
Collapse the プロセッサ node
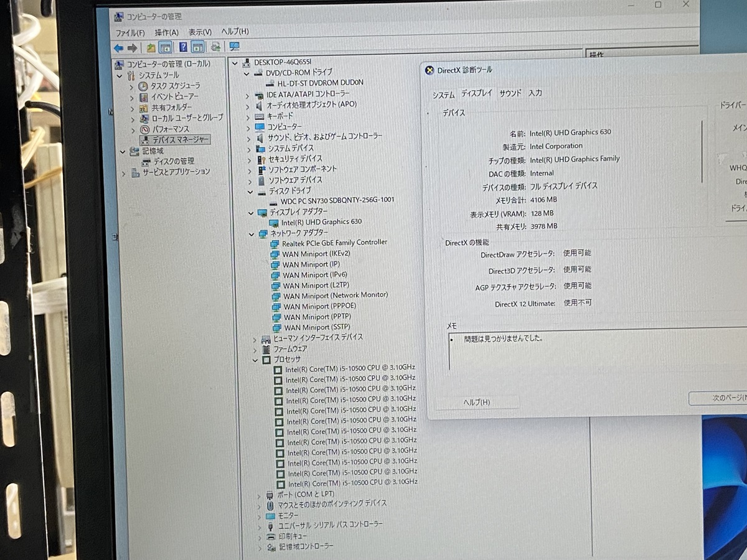click(256, 360)
